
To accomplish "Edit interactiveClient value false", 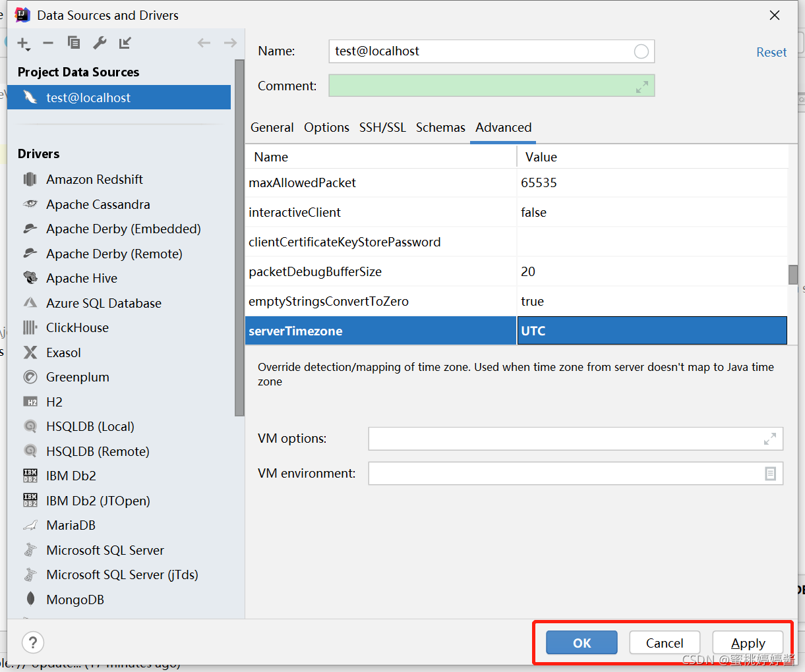I will [652, 212].
